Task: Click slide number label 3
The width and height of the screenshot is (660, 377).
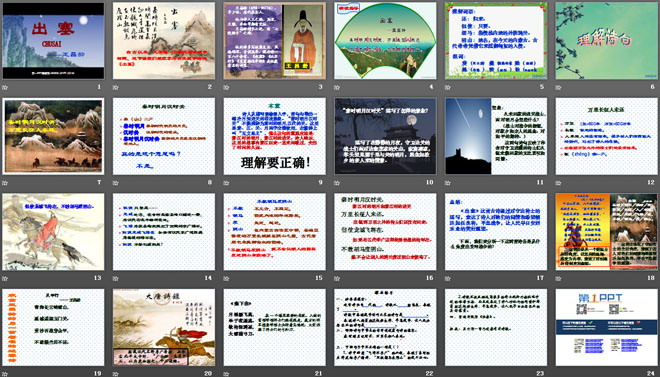Action: click(321, 87)
